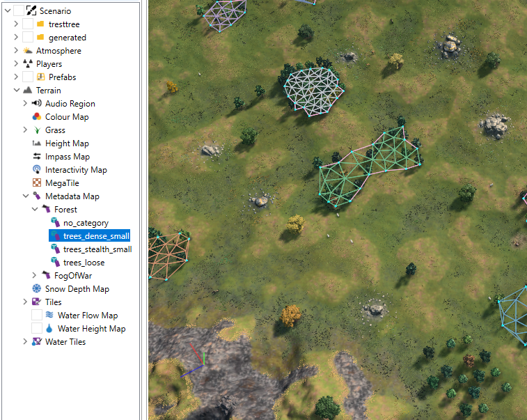Click the tresttree folder icon

[x=40, y=24]
